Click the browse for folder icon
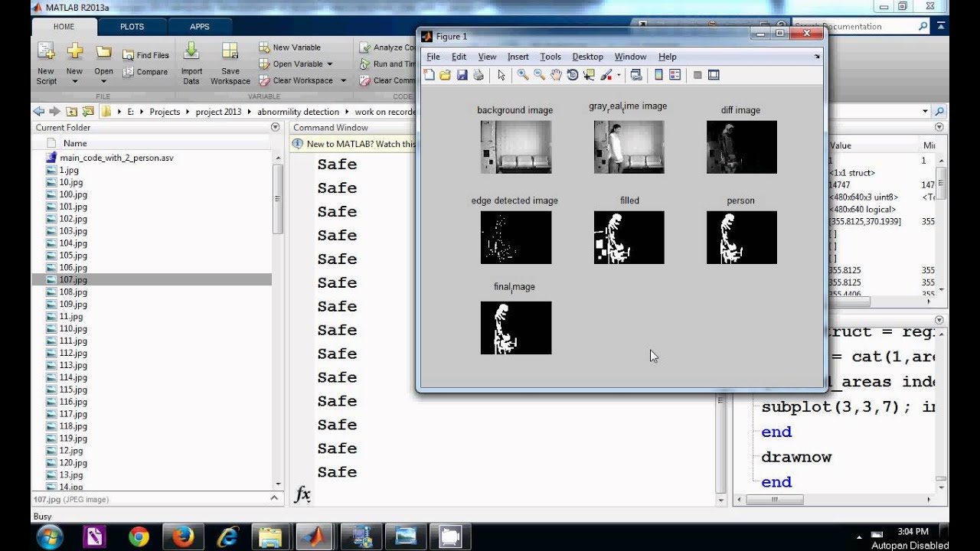 (87, 111)
